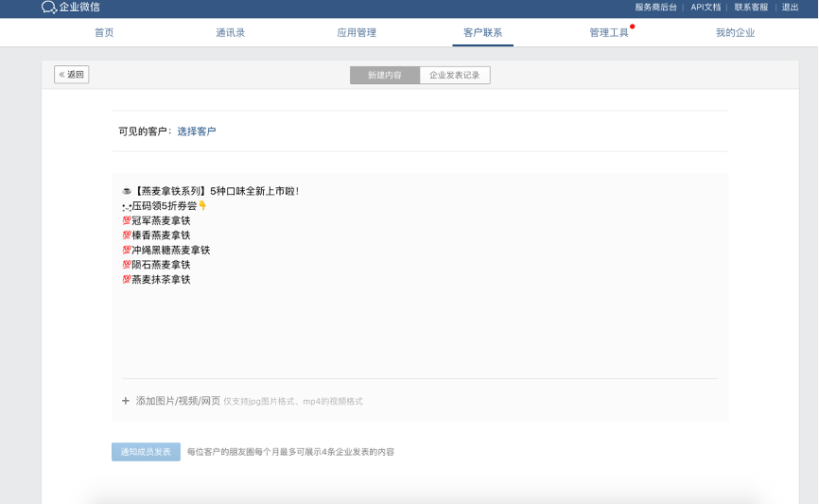The height and width of the screenshot is (504, 819).
Task: Open the API文档 link
Action: click(x=706, y=8)
